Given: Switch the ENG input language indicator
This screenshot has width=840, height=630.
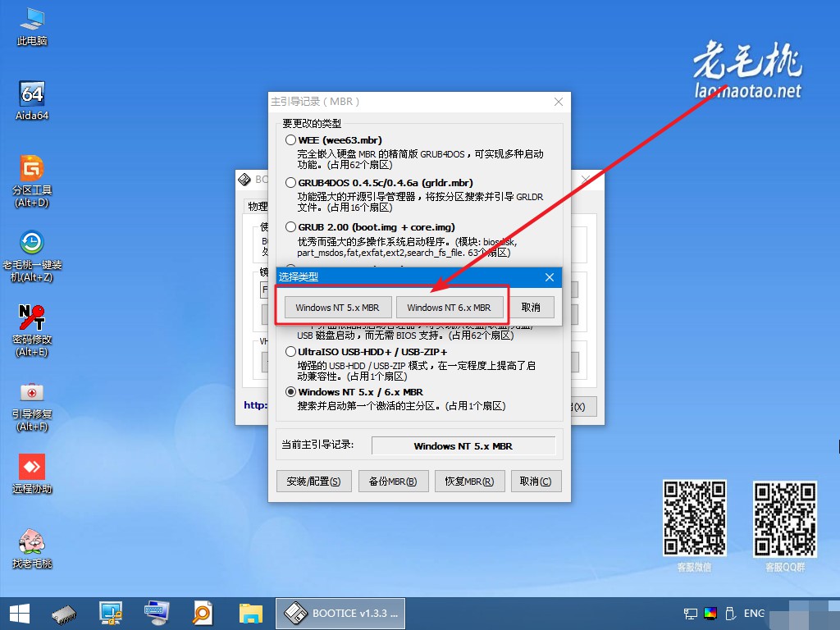Looking at the screenshot, I should coord(754,614).
